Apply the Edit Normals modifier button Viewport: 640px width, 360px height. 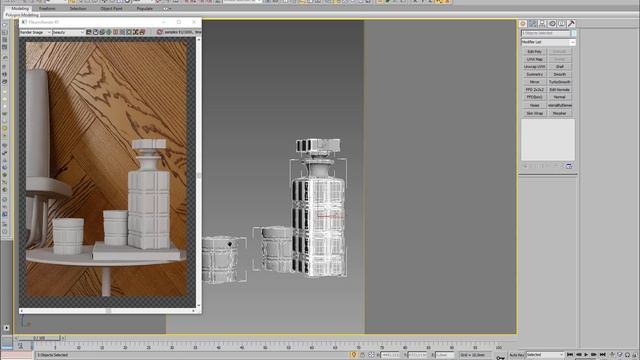click(x=560, y=89)
